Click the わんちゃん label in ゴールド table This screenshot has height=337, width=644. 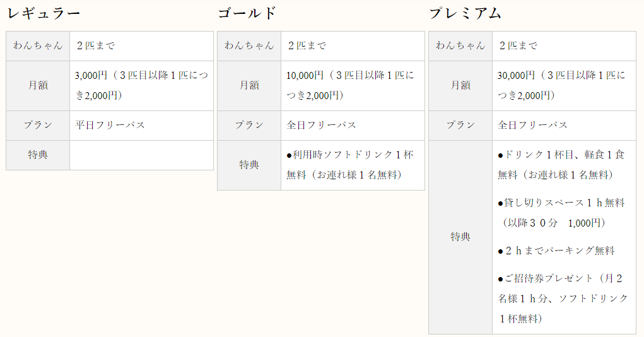pos(249,45)
